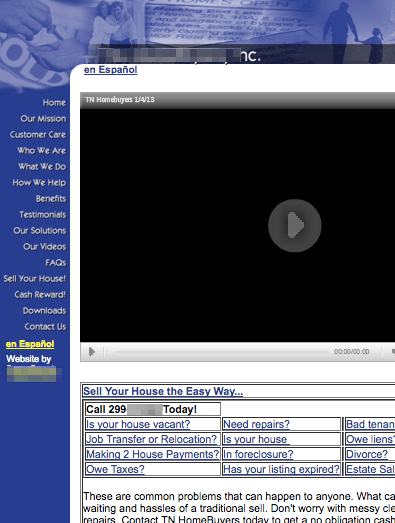
Task: Click the large play button on the video
Action: (x=295, y=225)
